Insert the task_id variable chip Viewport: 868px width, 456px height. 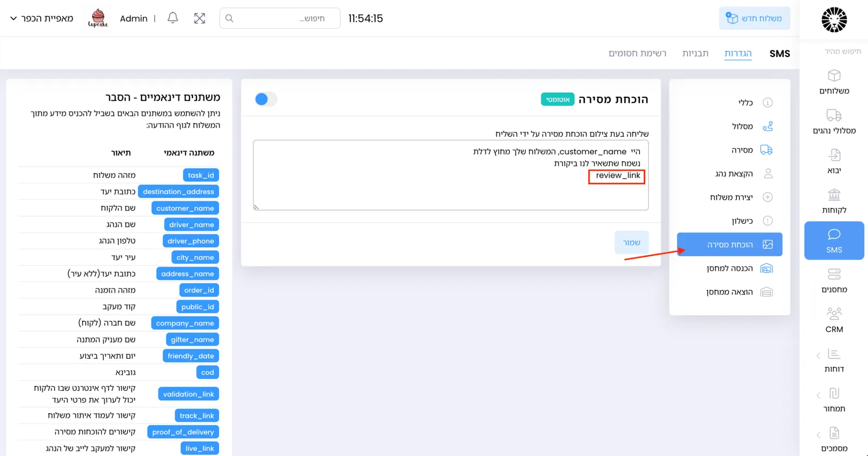201,175
